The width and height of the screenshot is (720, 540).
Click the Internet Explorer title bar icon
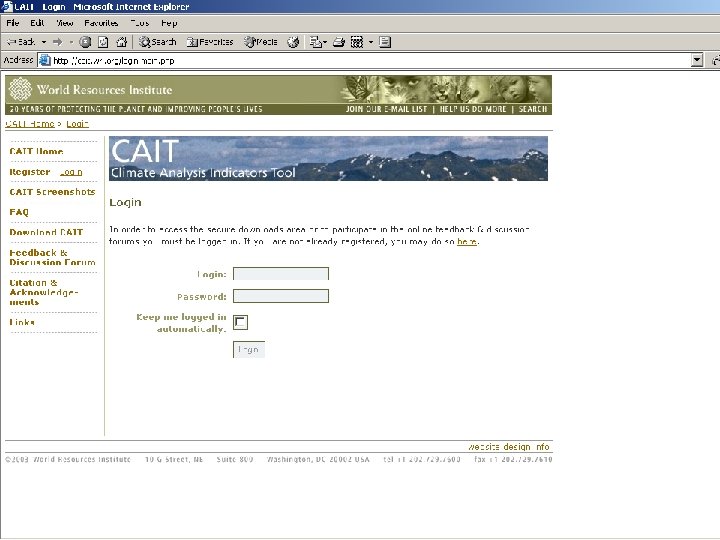[7, 6]
